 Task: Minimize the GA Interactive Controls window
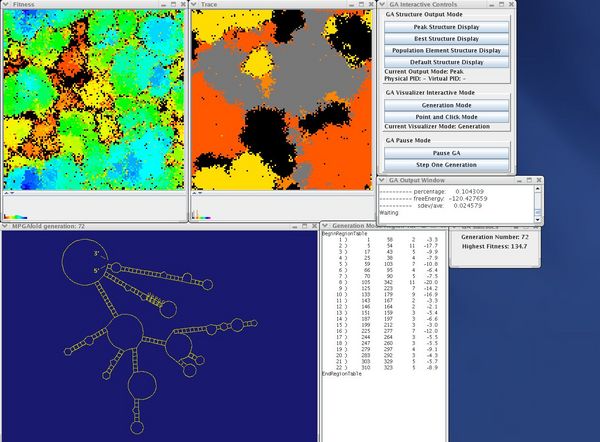pos(490,5)
